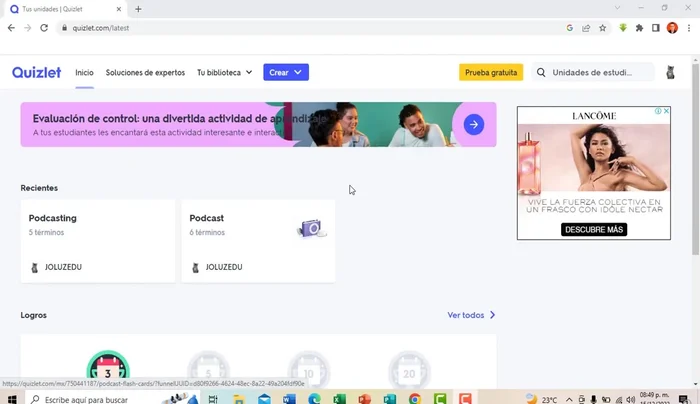
Task: Click the iPod thumbnail on Podcast card
Action: [311, 228]
